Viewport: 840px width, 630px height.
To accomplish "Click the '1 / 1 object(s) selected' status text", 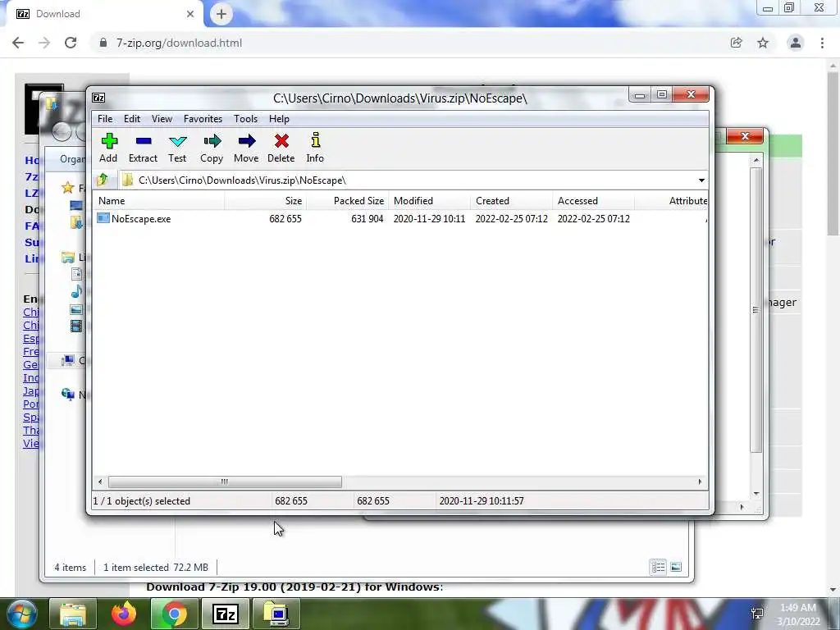I will point(142,501).
